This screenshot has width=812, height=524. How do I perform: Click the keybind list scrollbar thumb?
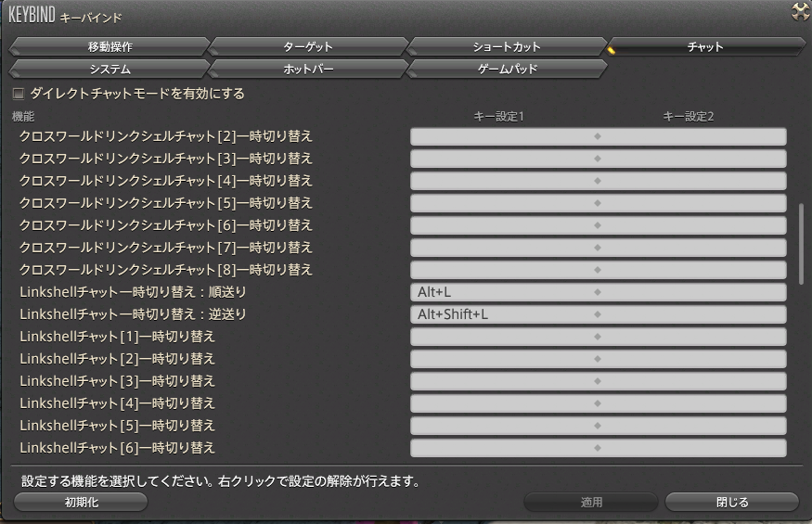801,244
